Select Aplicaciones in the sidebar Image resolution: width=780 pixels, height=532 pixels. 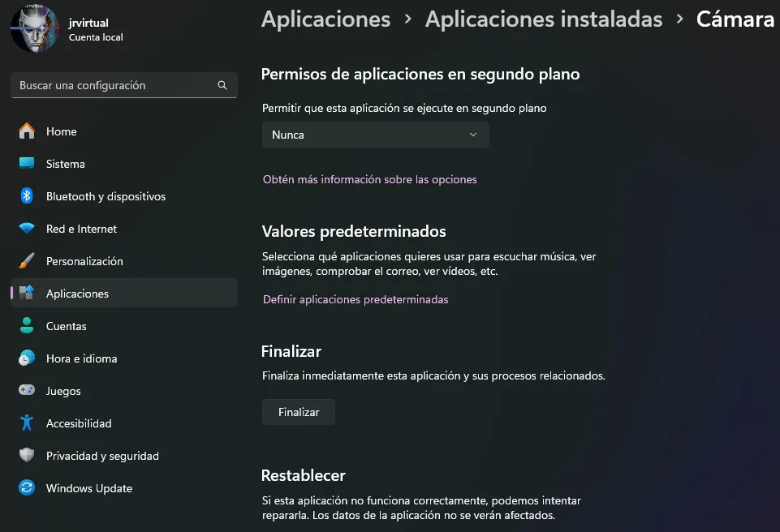(124, 293)
